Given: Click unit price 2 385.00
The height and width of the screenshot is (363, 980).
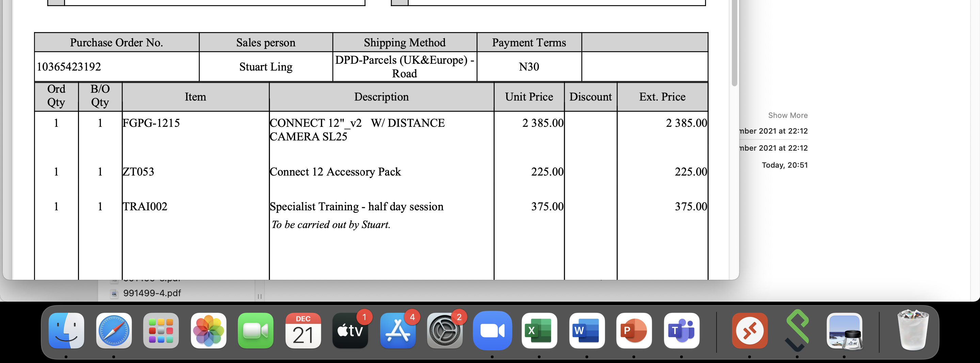Looking at the screenshot, I should pyautogui.click(x=543, y=123).
